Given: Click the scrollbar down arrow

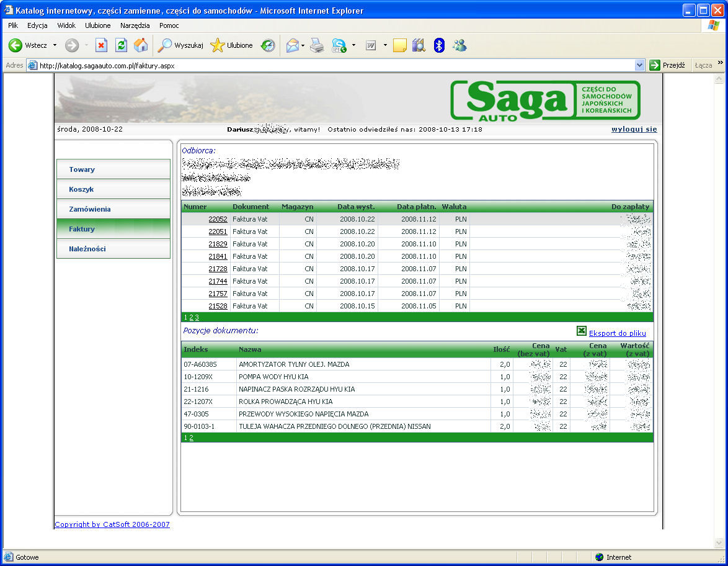Looking at the screenshot, I should pyautogui.click(x=719, y=543).
